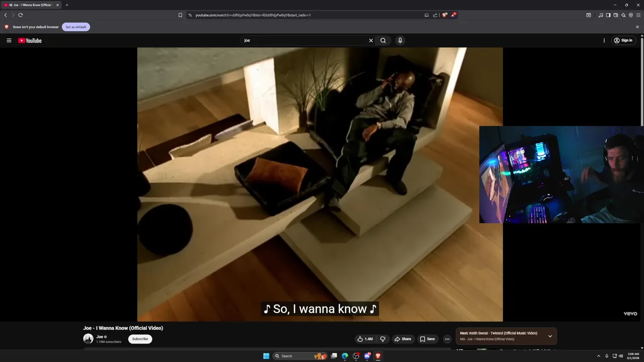
Task: Open Joe's channel avatar
Action: point(88,339)
